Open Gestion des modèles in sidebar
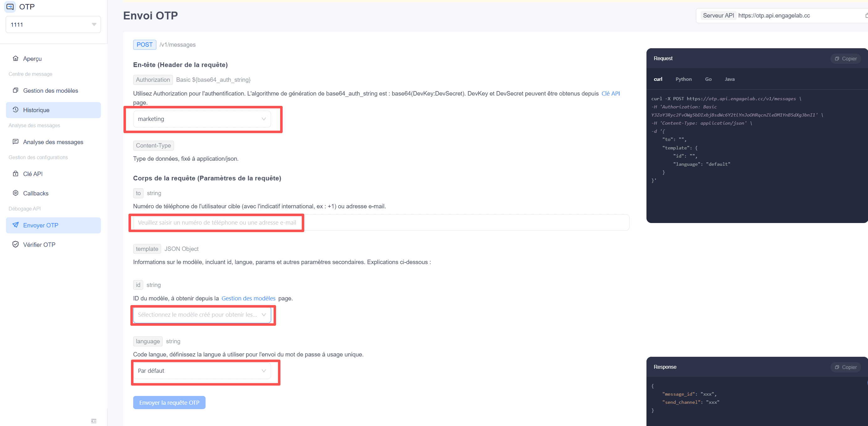The width and height of the screenshot is (868, 426). tap(53, 91)
